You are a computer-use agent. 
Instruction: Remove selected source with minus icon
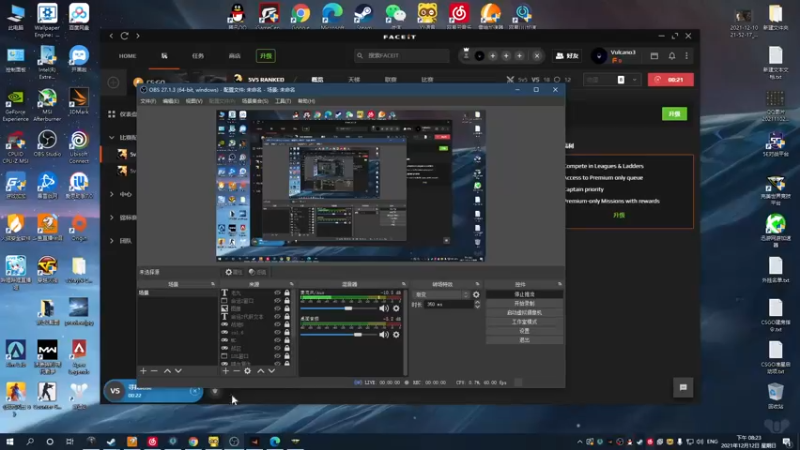click(x=236, y=371)
